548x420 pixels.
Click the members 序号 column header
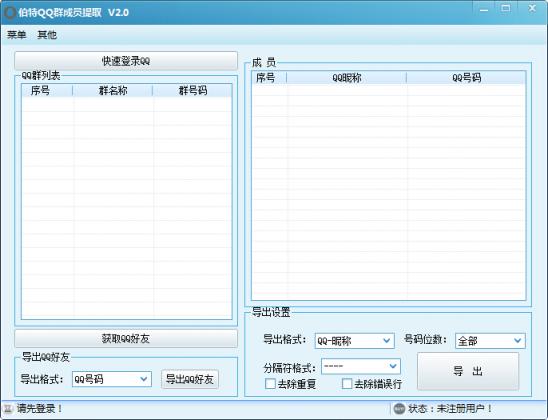point(269,78)
